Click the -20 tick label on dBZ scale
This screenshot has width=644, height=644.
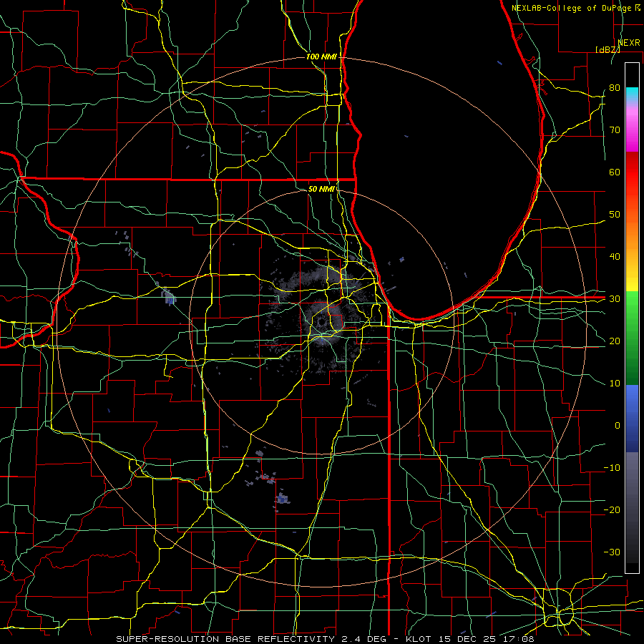[x=612, y=509]
